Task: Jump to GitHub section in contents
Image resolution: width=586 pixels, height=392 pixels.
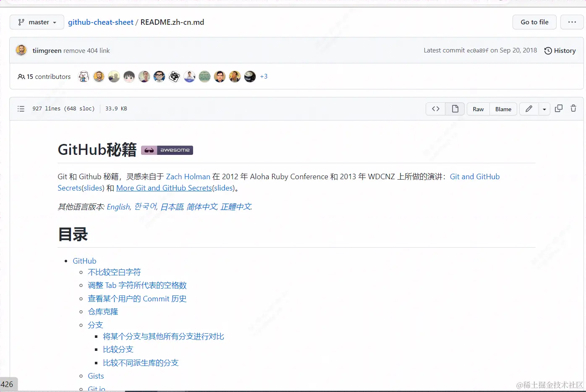Action: 84,261
